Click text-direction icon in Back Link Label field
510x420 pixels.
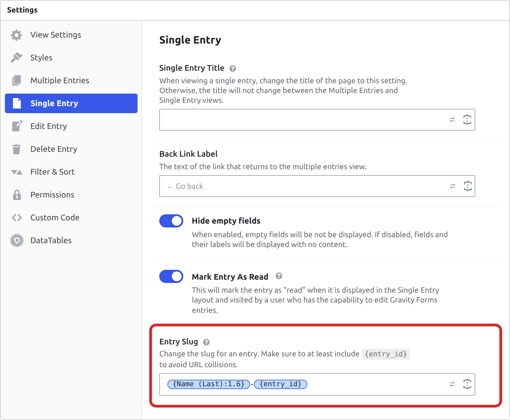453,186
